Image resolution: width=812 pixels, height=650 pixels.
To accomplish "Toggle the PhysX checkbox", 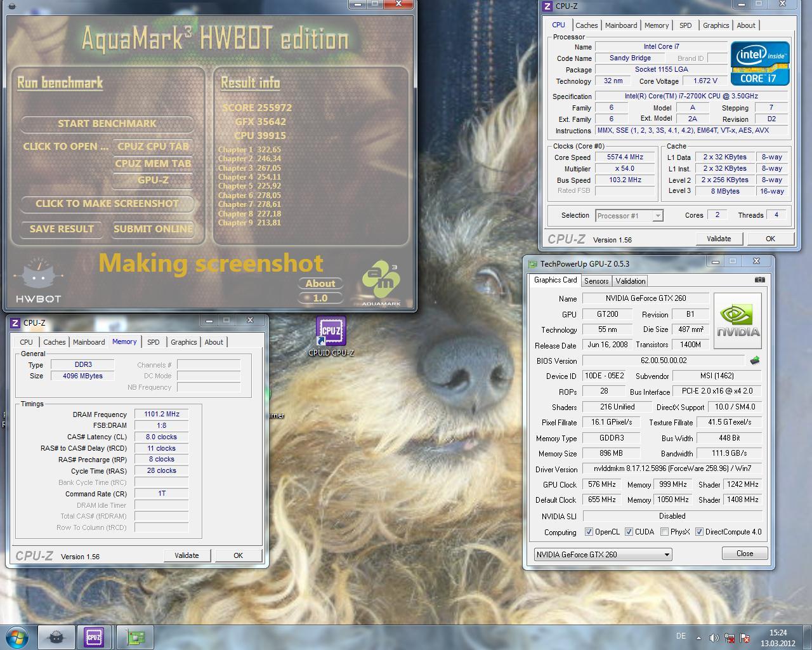I will click(x=664, y=532).
